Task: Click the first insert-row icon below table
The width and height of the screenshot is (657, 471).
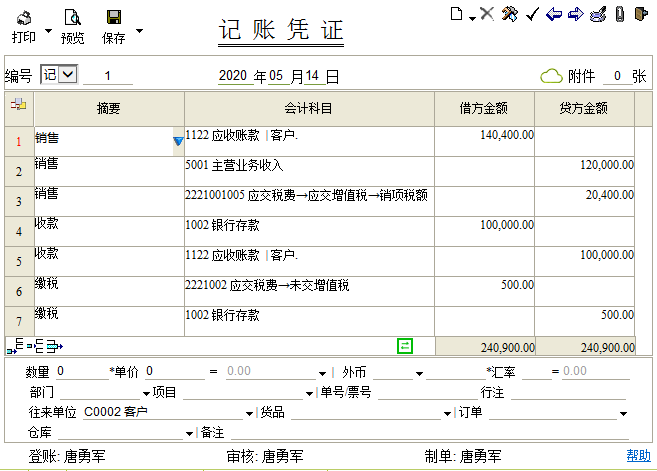Action: coord(16,346)
